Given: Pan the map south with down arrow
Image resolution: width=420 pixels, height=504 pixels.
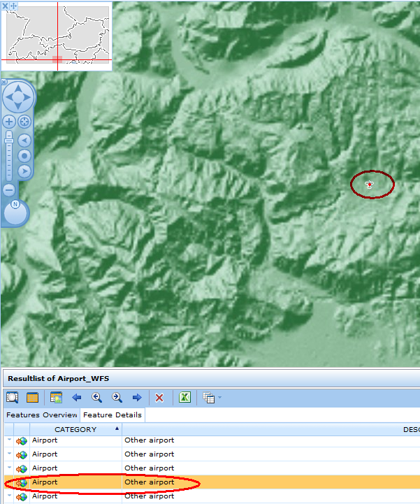Looking at the screenshot, I should 18,106.
